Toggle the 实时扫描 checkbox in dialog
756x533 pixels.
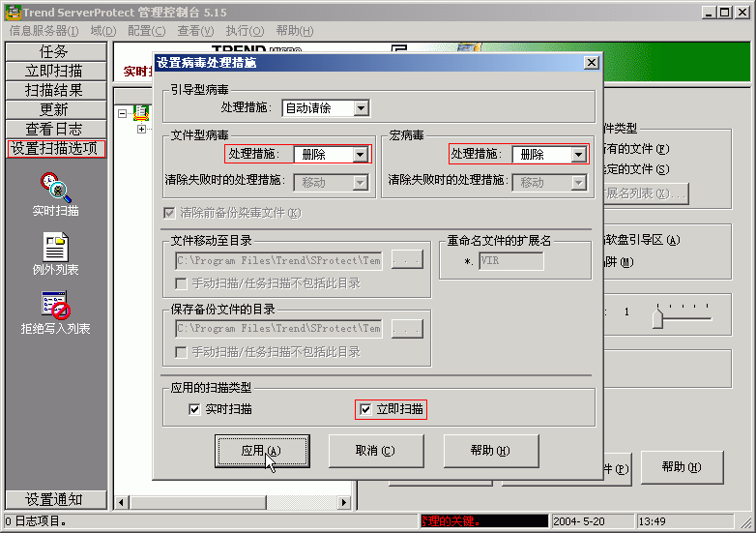point(195,409)
